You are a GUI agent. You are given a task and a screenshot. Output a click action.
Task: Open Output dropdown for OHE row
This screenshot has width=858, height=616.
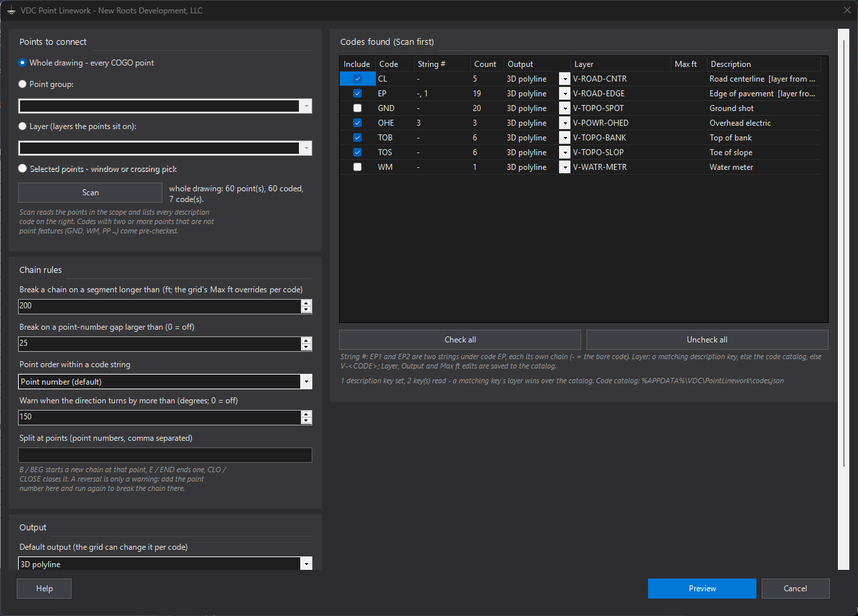point(564,123)
